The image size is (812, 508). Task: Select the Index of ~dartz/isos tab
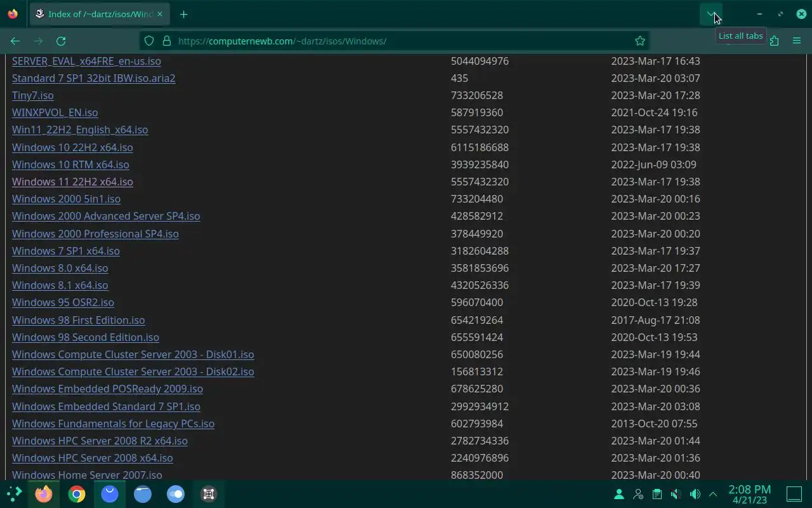(x=100, y=14)
